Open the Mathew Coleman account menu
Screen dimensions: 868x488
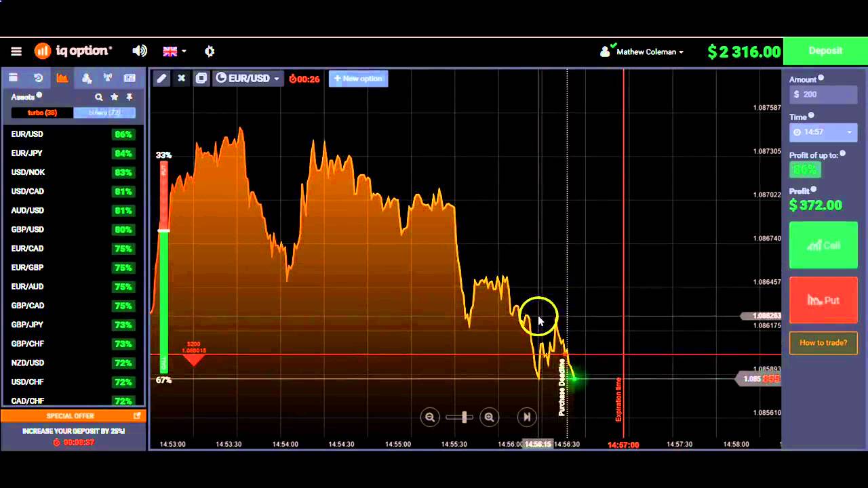[x=642, y=52]
